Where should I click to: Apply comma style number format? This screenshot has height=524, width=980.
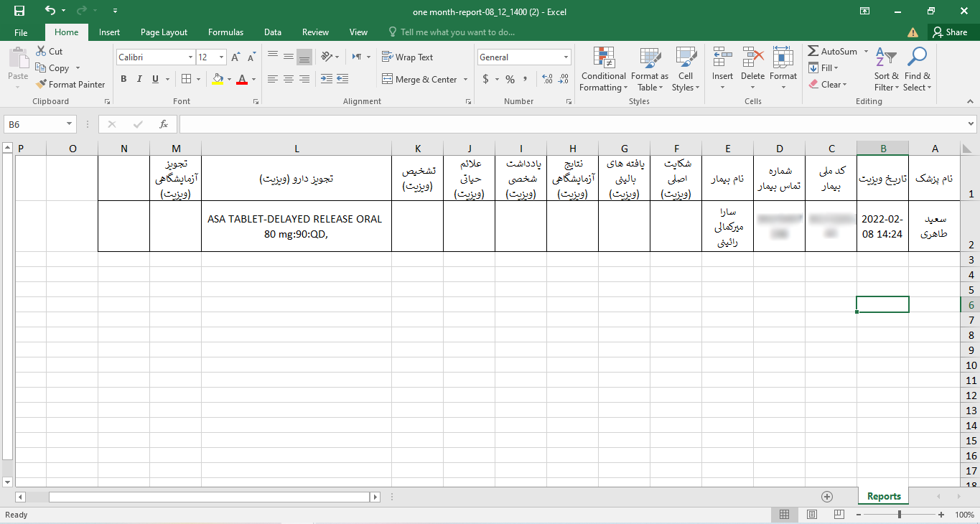526,79
